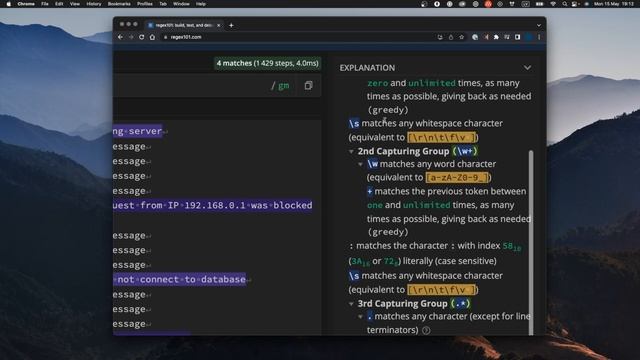Viewport: 640px width, 360px height.
Task: Open the tab search dropdown arrow
Action: tap(539, 25)
